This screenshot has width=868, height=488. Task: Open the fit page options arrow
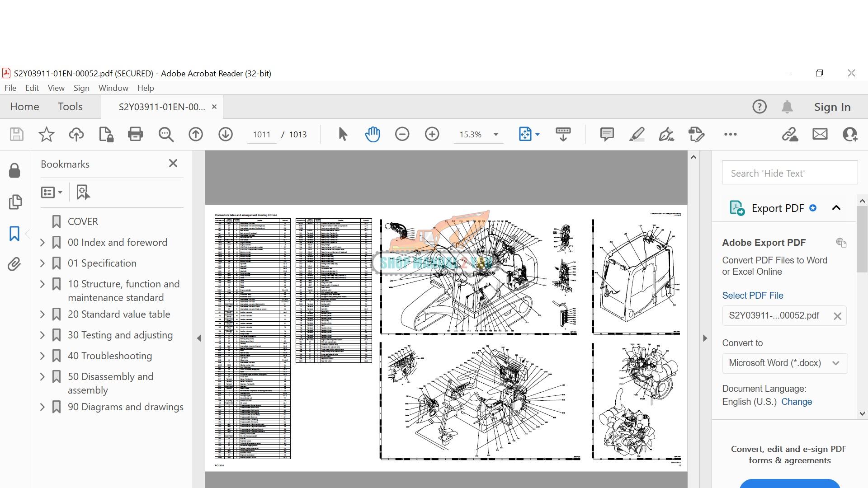coord(538,134)
